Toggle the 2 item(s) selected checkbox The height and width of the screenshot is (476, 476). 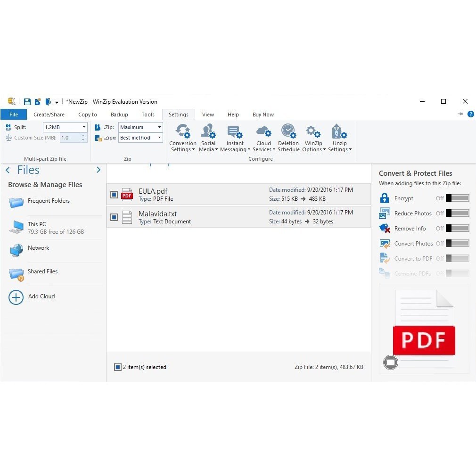pos(117,367)
